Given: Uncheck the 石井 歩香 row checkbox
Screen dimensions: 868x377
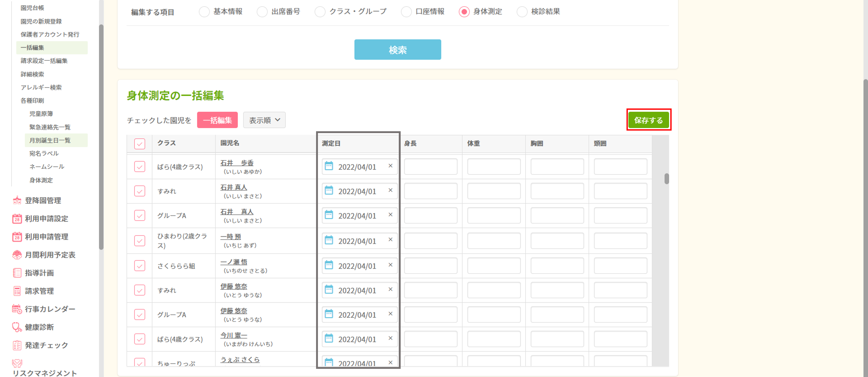Looking at the screenshot, I should click(140, 167).
